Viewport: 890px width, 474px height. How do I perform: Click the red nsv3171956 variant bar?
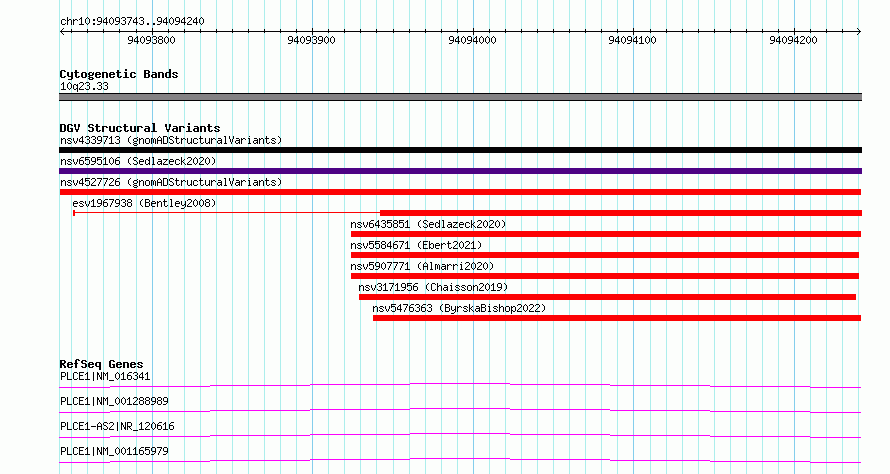click(607, 297)
